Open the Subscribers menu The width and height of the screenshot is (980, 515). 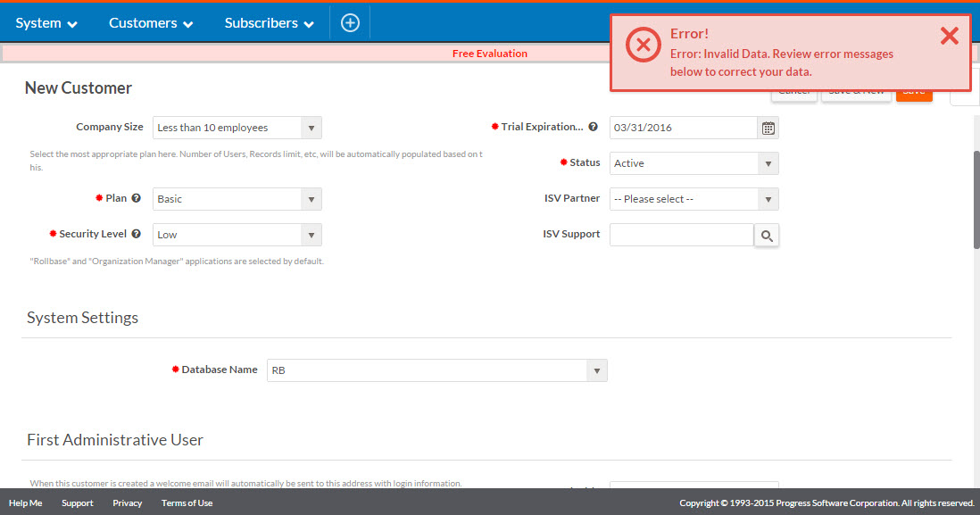pyautogui.click(x=269, y=23)
